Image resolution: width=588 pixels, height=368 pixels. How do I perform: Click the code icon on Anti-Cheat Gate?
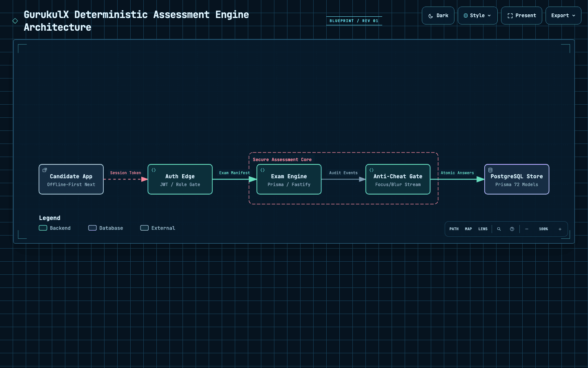click(x=372, y=170)
